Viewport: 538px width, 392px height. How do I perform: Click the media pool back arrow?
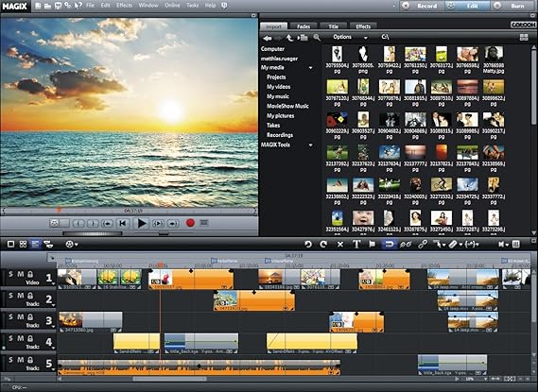268,38
